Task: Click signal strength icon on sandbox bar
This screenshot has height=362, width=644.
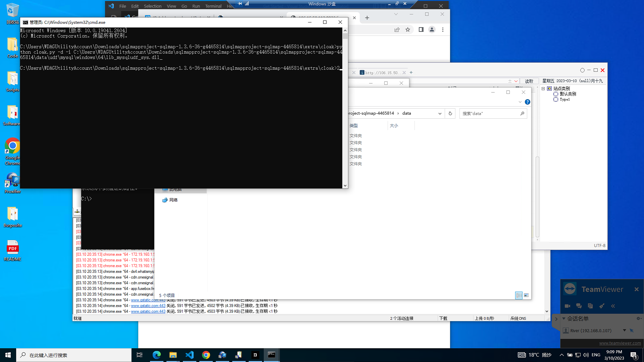Action: pyautogui.click(x=247, y=3)
